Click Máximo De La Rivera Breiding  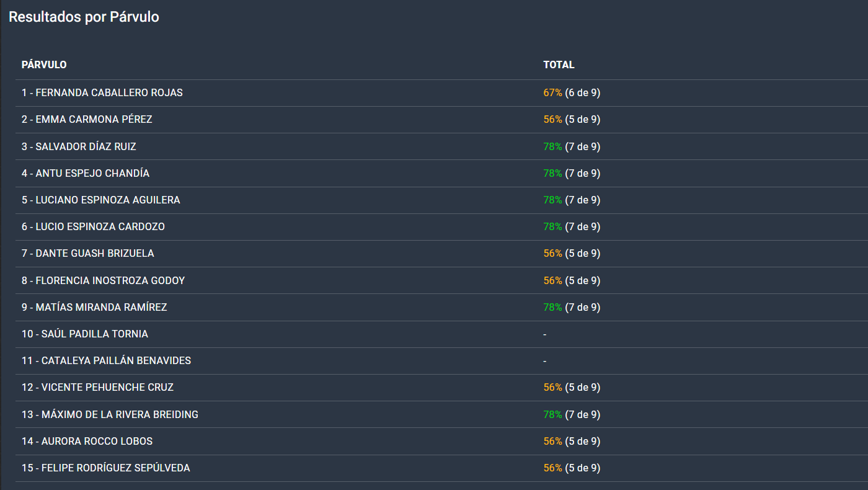pos(110,414)
